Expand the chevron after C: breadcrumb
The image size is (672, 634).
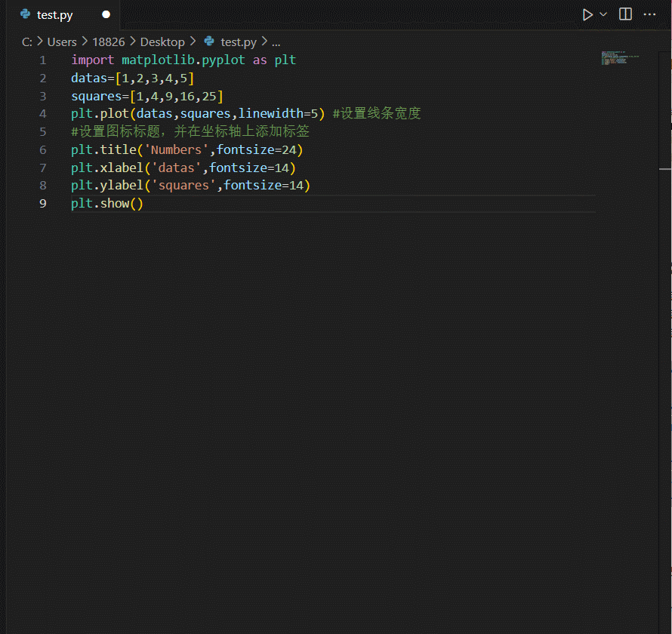click(x=40, y=42)
